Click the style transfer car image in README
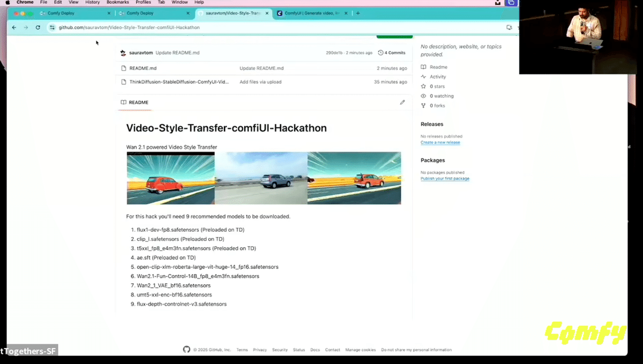This screenshot has width=643, height=364. (264, 178)
